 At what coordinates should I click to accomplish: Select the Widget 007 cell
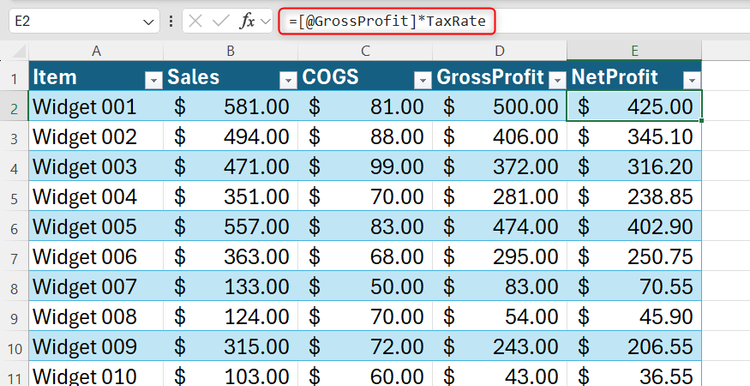[96, 286]
